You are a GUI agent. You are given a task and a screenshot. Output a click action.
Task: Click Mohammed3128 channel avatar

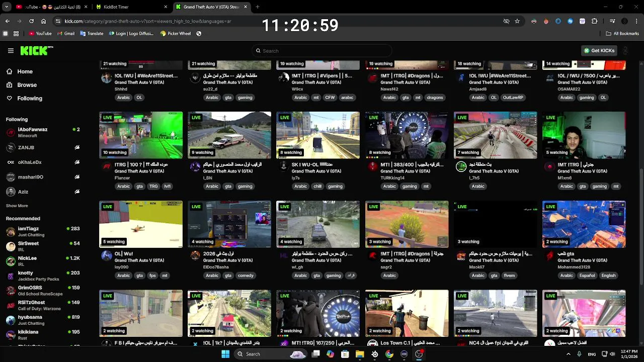(550, 256)
